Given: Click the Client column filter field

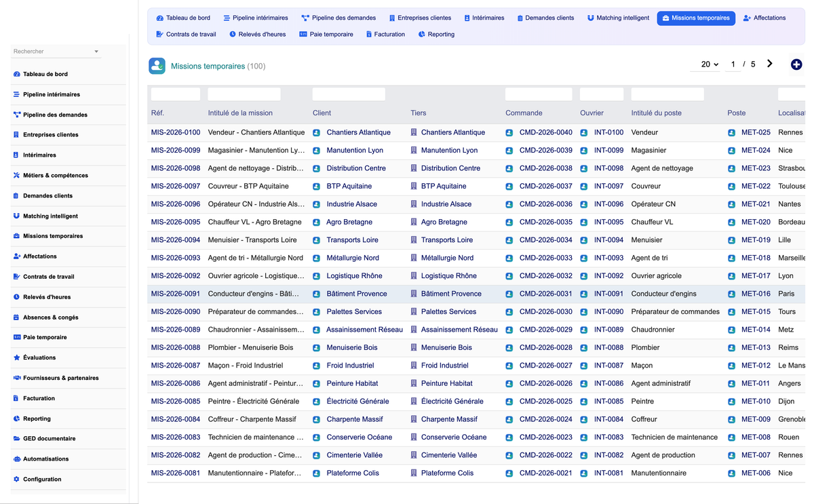Looking at the screenshot, I should [349, 94].
